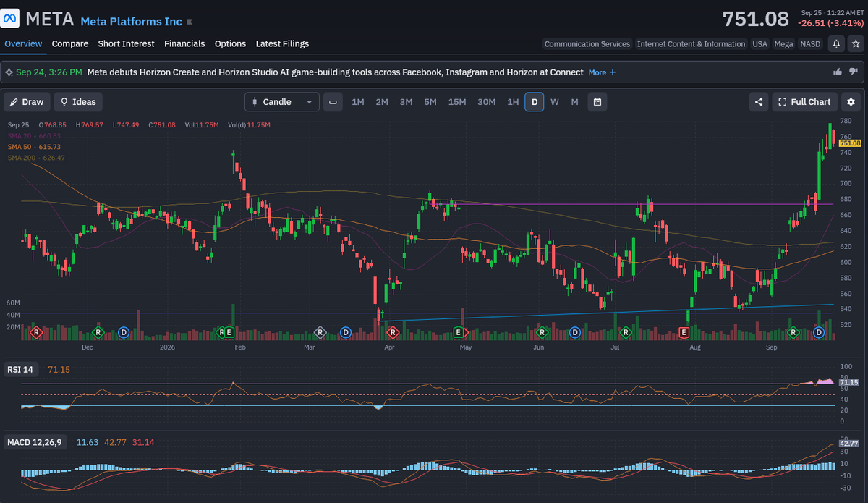Click the SMA 50 indicator legend
This screenshot has height=503, width=868.
pyautogui.click(x=35, y=147)
